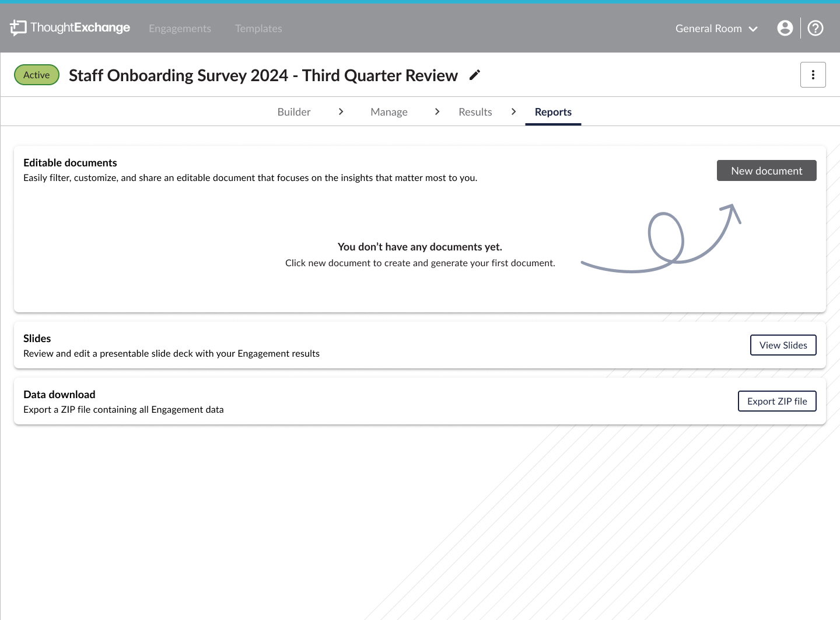This screenshot has height=620, width=840.
Task: Open Templates in the top navigation
Action: [x=258, y=29]
